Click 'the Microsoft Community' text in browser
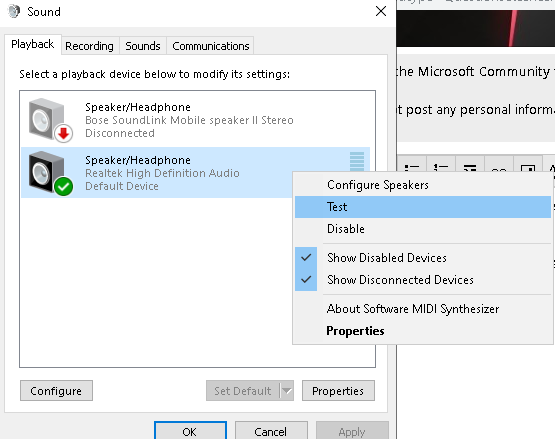Viewport: 555px width, 439px height. pos(473,72)
